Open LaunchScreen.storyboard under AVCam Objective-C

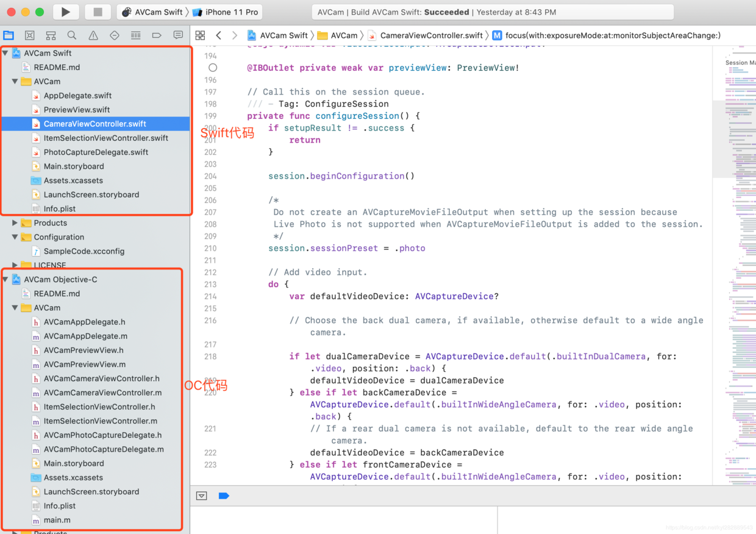coord(91,491)
